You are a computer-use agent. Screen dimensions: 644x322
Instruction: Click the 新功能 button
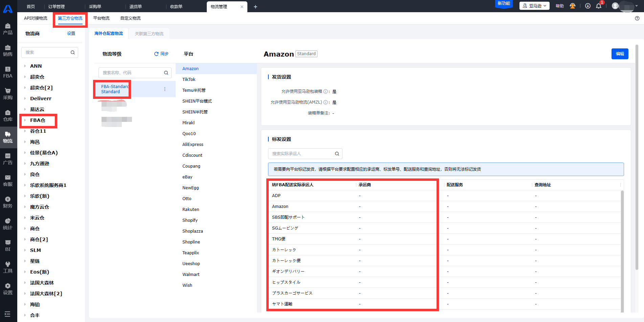pos(504,4)
